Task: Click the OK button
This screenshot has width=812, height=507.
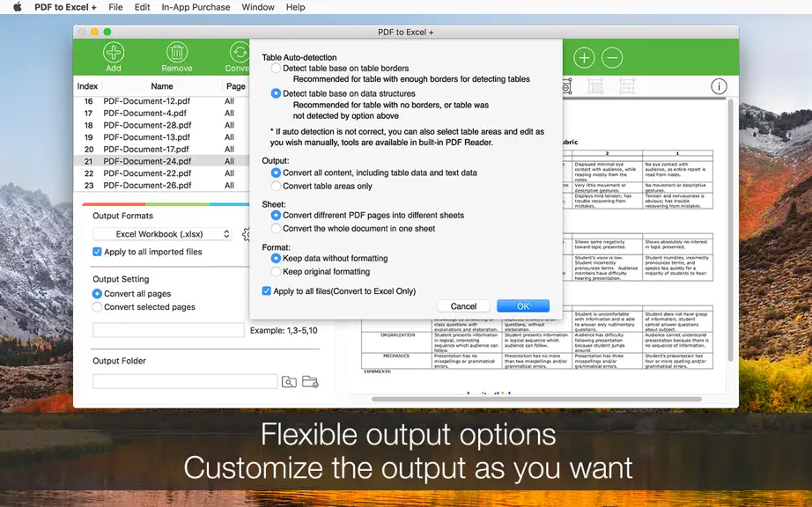Action: [x=523, y=306]
